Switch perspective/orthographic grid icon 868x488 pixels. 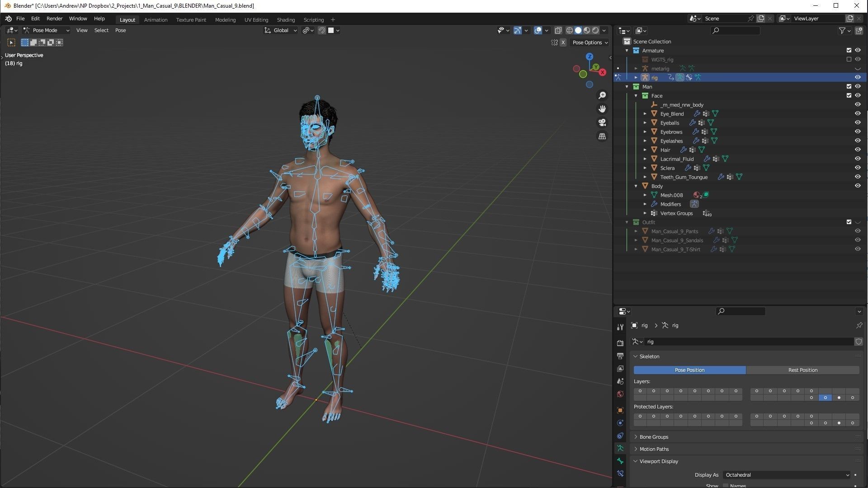click(602, 136)
